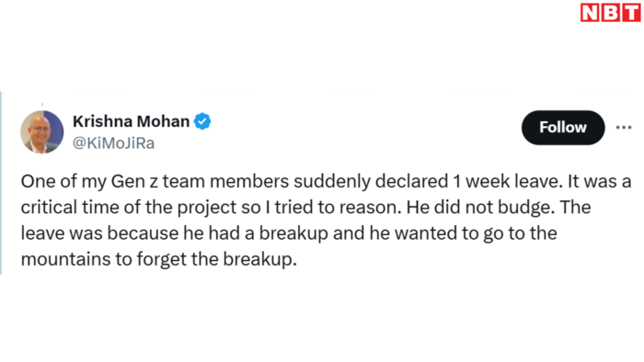Click the red B tile in NBT logo
644x362 pixels.
pos(611,12)
